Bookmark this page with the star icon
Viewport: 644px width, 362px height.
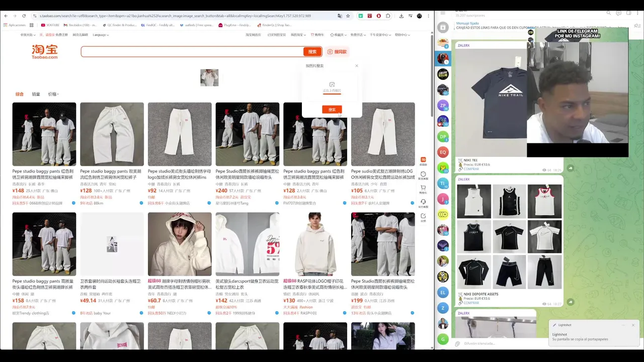click(348, 16)
